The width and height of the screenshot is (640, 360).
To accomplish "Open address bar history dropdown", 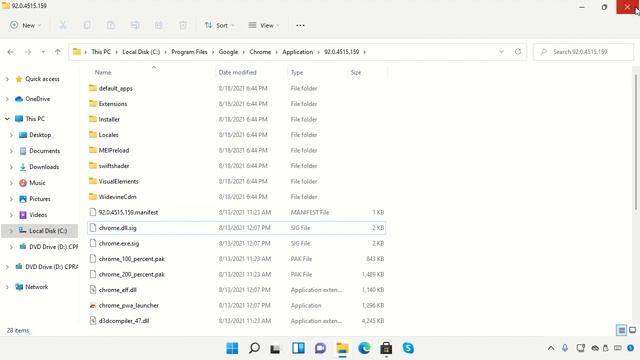I will (x=501, y=52).
